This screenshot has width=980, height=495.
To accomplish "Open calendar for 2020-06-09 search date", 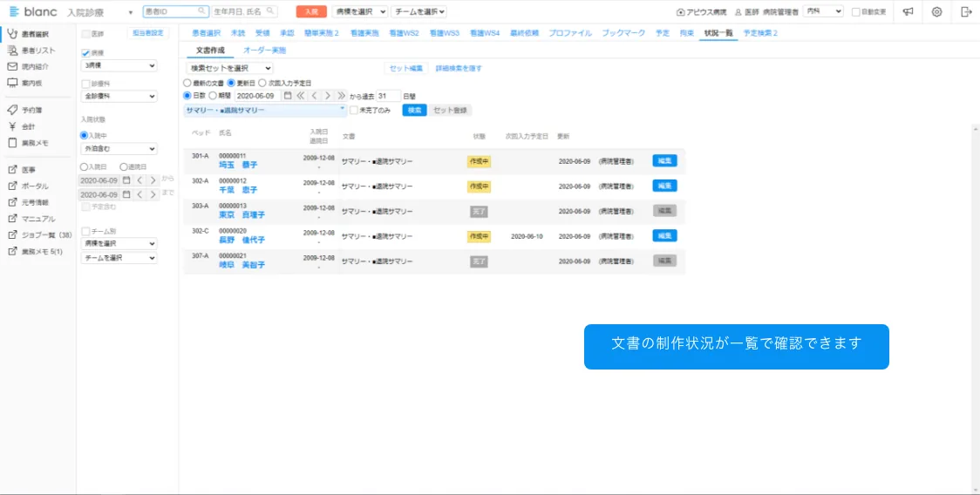I will pos(288,96).
